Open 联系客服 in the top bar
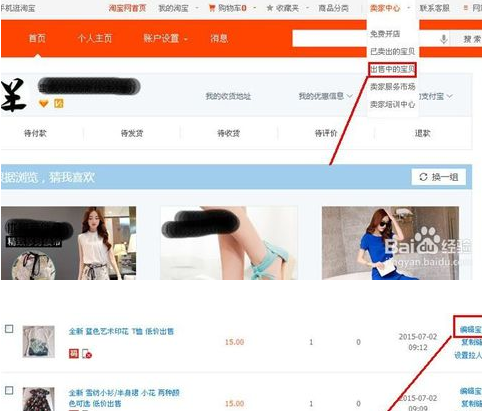The image size is (482, 411). tap(434, 8)
